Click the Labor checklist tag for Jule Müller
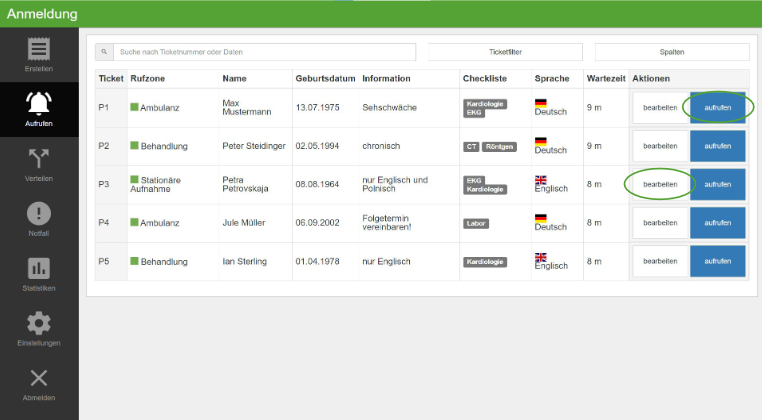The width and height of the screenshot is (762, 420). 476,224
